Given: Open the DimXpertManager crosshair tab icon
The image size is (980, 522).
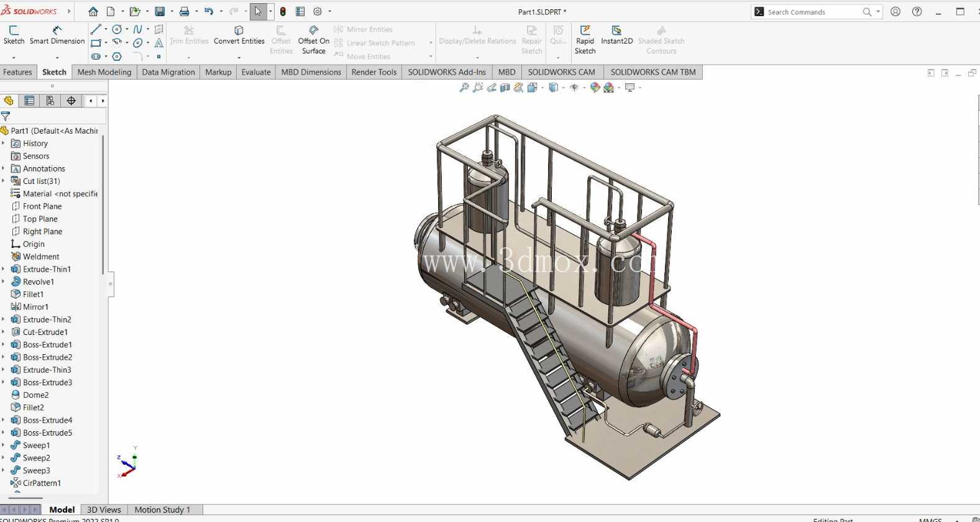Looking at the screenshot, I should click(71, 101).
